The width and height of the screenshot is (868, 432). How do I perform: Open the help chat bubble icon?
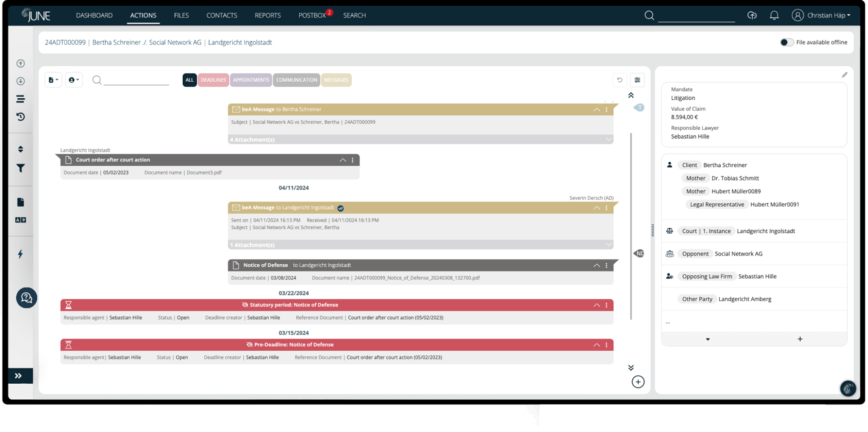tap(26, 298)
